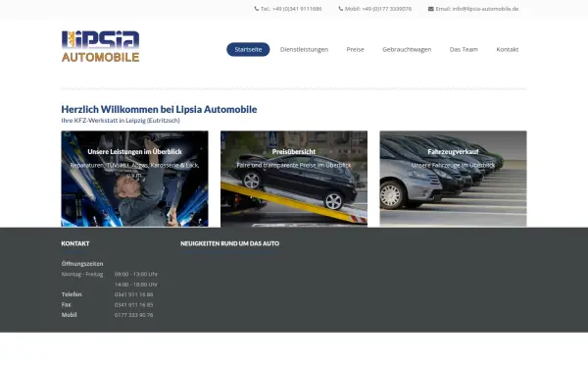
Task: Click the Montag - Freitag label
Action: [82, 274]
